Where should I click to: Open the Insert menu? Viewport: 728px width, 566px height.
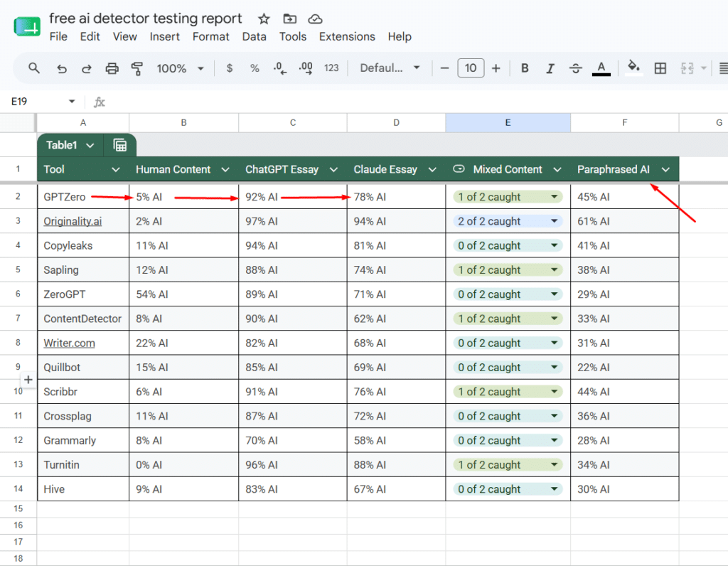164,37
